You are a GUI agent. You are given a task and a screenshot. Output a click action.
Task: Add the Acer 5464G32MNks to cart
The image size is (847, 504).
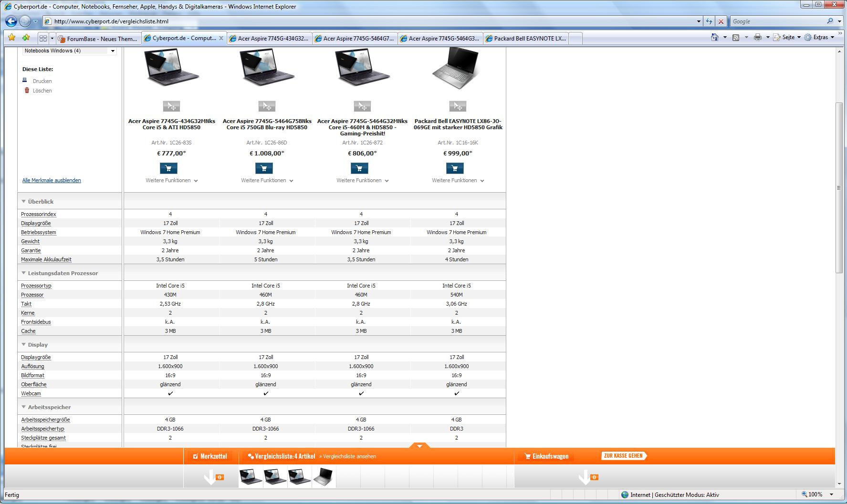[359, 168]
